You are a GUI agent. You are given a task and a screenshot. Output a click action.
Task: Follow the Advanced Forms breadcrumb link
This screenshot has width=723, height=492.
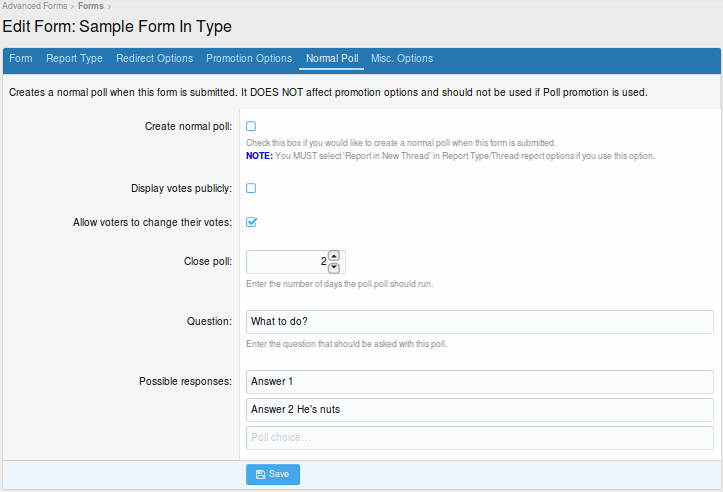click(35, 6)
